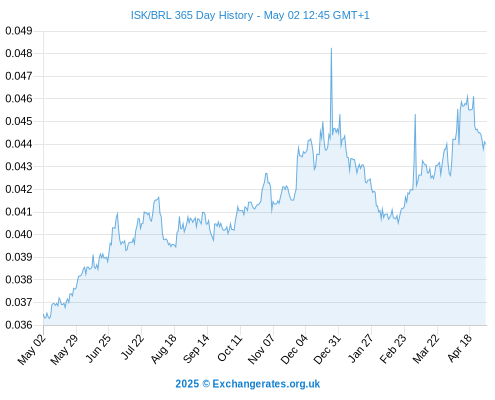Open the Exchangerates.org.uk footer link

click(x=247, y=384)
